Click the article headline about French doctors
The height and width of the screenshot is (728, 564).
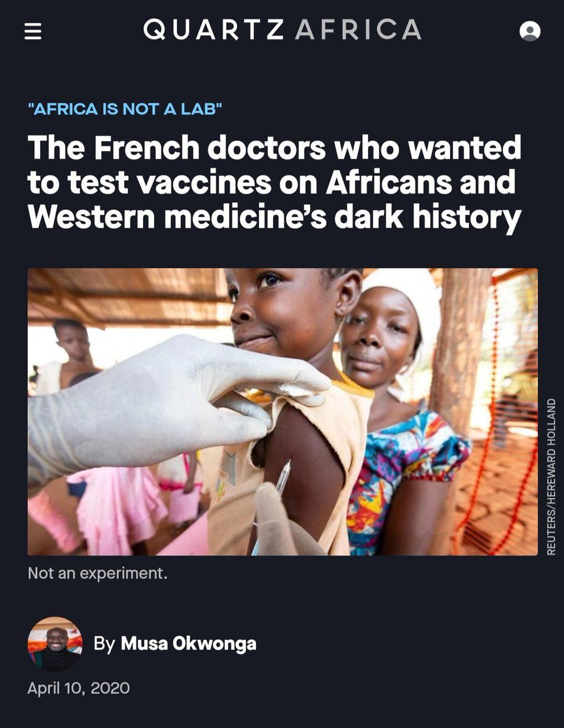(274, 182)
